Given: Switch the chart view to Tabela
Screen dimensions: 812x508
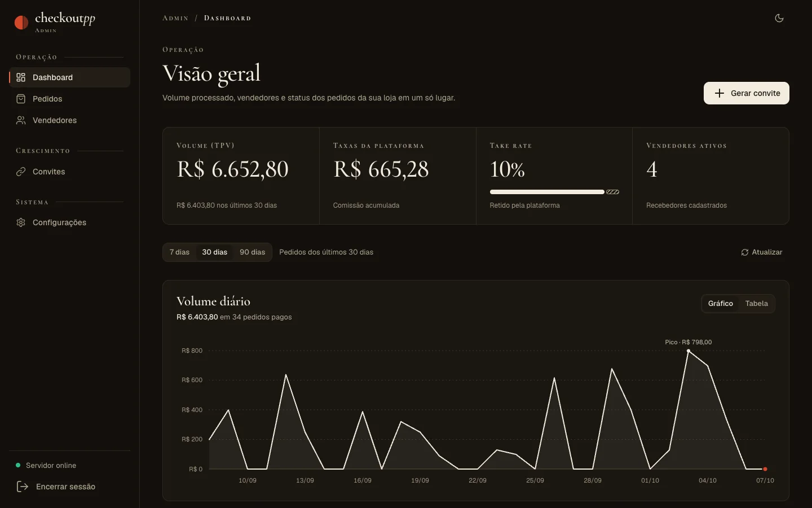Looking at the screenshot, I should pos(757,304).
